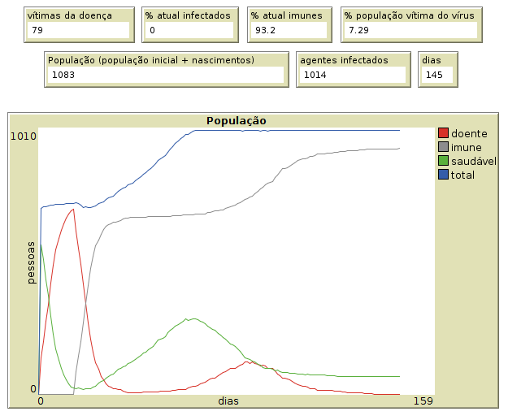Select the 'imune' legend label text
508x420 pixels.
[466, 147]
